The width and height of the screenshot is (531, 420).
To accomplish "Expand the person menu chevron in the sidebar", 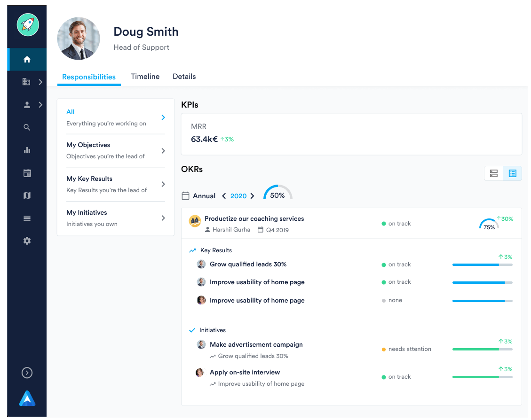I will [40, 105].
